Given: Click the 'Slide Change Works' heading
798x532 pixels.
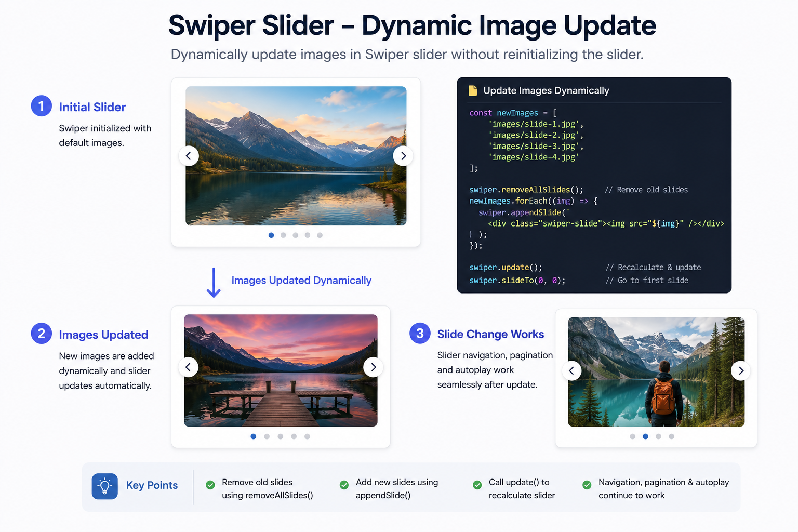Looking at the screenshot, I should tap(490, 334).
